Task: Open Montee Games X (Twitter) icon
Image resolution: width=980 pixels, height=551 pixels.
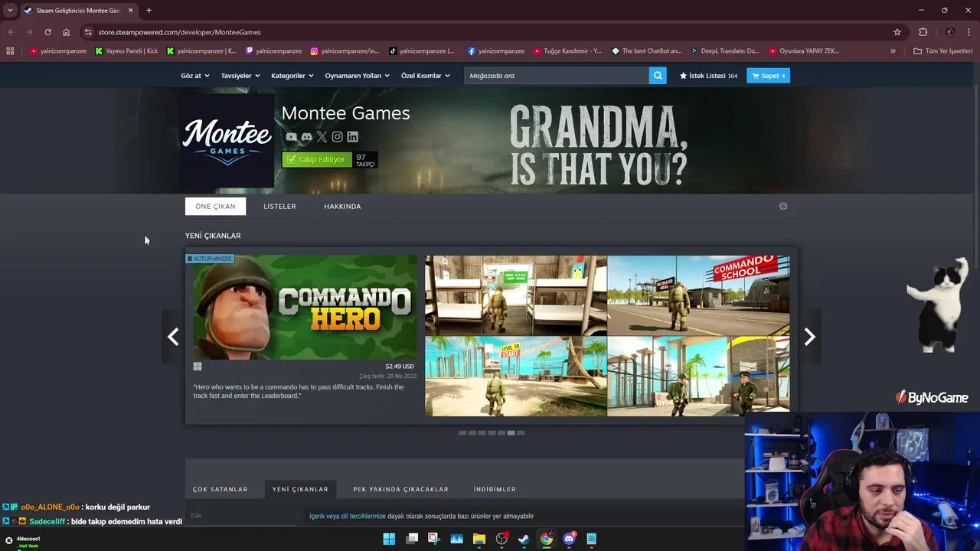Action: (322, 137)
